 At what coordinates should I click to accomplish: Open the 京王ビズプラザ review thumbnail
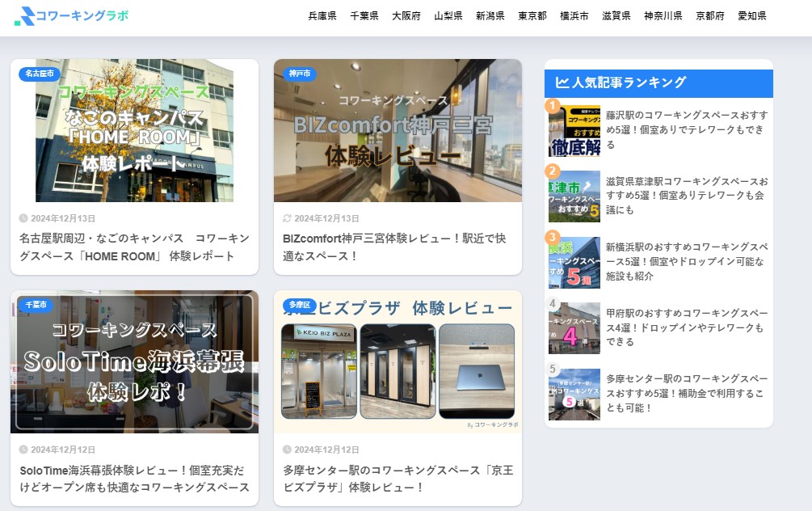pyautogui.click(x=398, y=361)
